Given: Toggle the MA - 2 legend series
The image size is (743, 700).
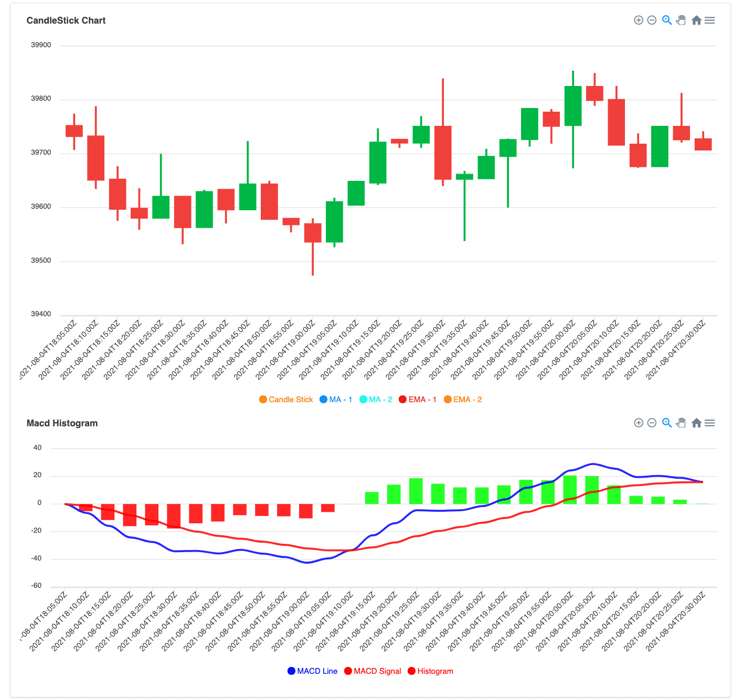Looking at the screenshot, I should point(376,400).
